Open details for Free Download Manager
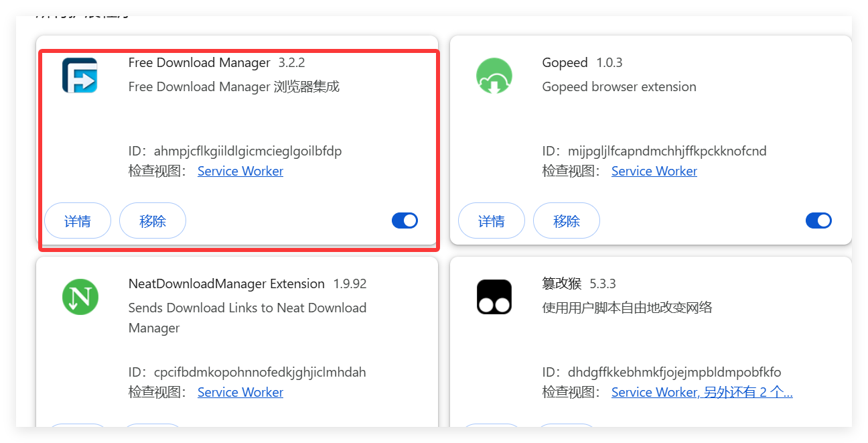The height and width of the screenshot is (443, 868). pos(78,220)
